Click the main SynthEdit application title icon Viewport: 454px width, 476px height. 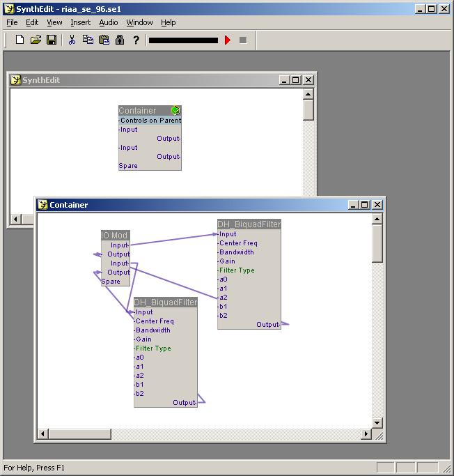pyautogui.click(x=9, y=9)
